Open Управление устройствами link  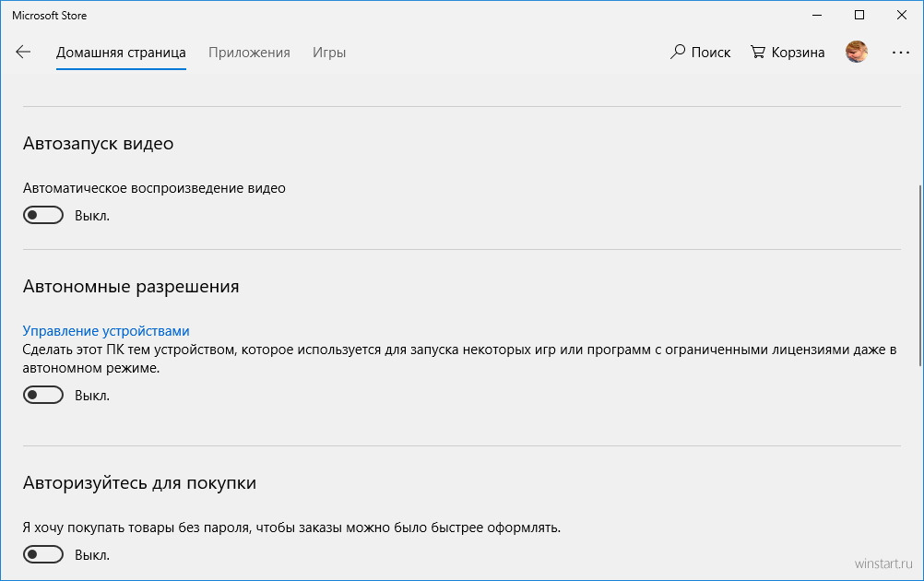click(x=106, y=330)
